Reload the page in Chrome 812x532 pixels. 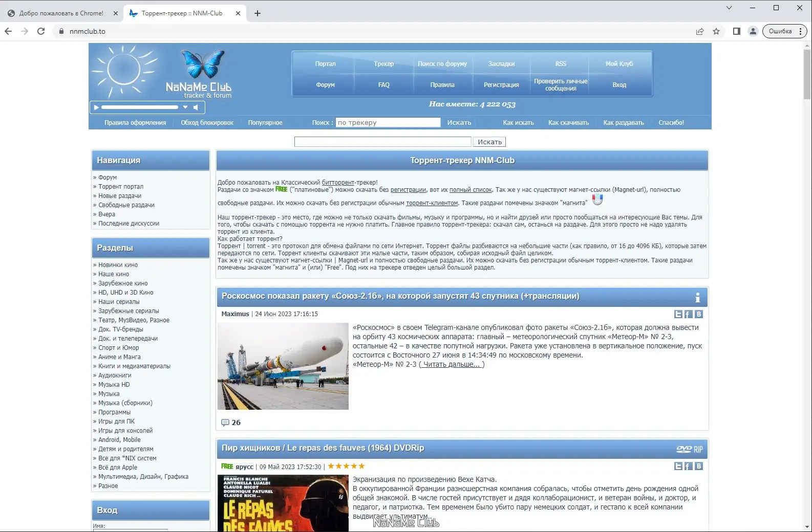pyautogui.click(x=41, y=31)
